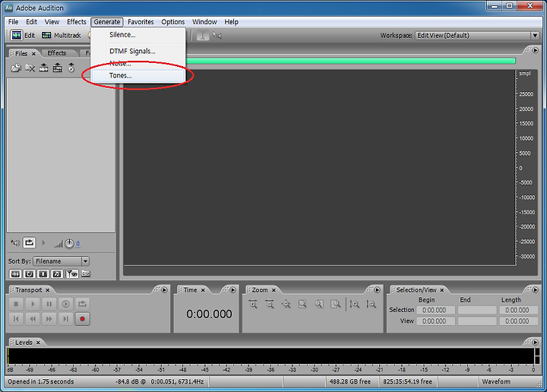Screen dimensions: 547x392
Task: Open the Favorites menu
Action: 141,21
